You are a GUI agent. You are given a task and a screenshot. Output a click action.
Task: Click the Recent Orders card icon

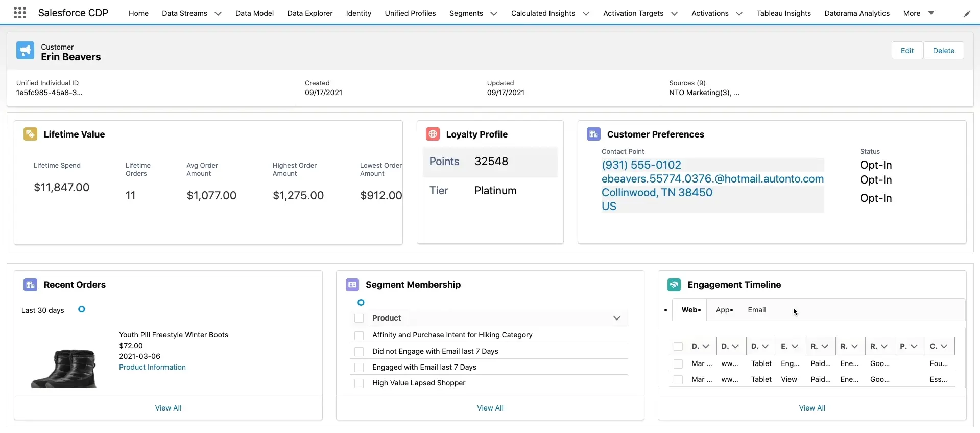point(30,285)
